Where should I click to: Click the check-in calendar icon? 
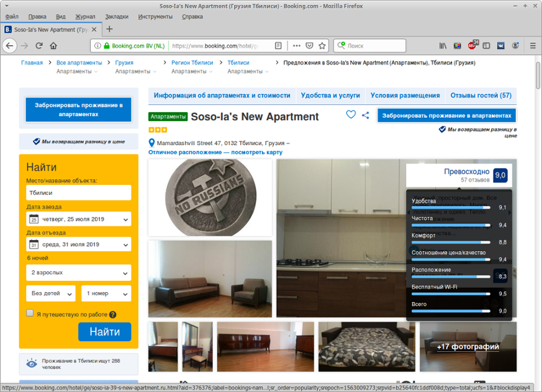(x=34, y=219)
